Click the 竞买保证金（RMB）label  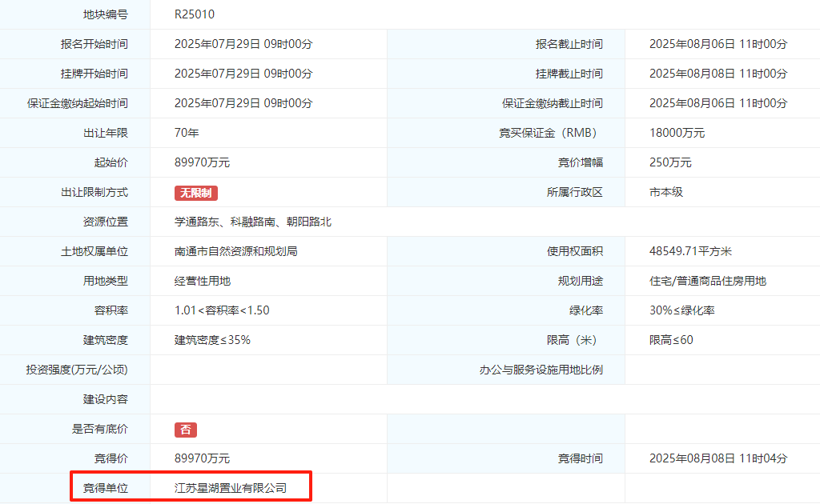[x=548, y=133]
